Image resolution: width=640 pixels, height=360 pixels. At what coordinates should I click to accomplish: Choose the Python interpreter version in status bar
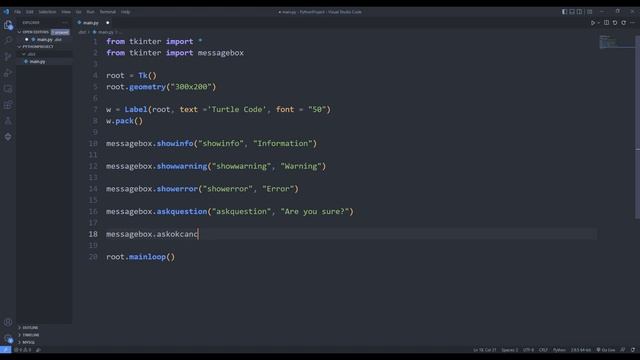pyautogui.click(x=581, y=350)
